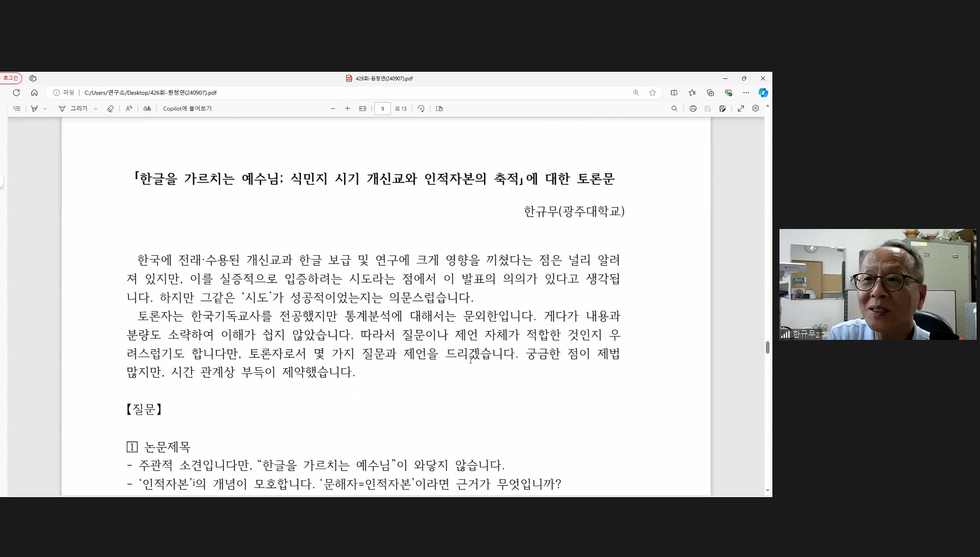Close the browser window
The image size is (980, 557).
pyautogui.click(x=763, y=78)
